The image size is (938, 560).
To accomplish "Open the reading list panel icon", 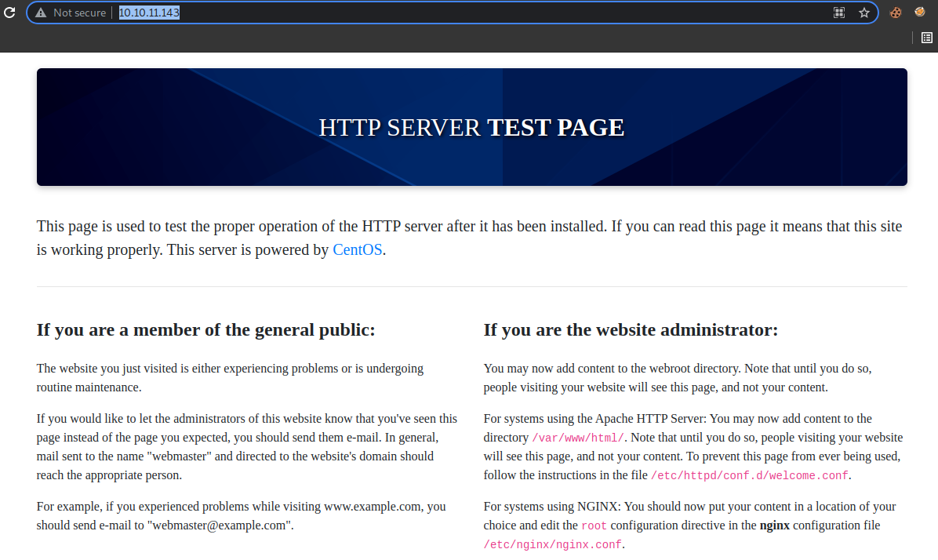I will click(926, 37).
